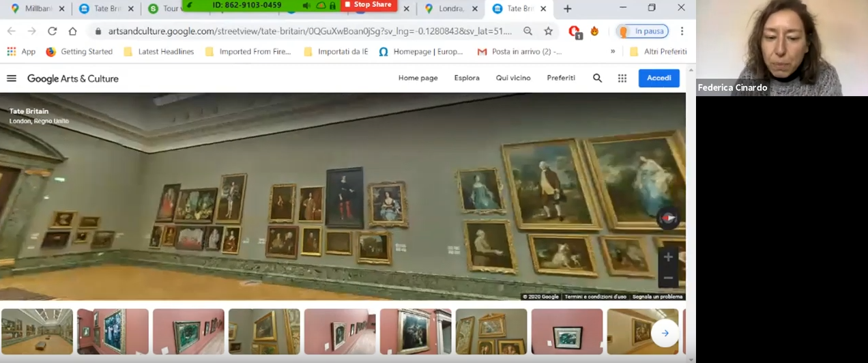Click the Termini e condizioni d'uso link
The height and width of the screenshot is (363, 868).
[595, 297]
